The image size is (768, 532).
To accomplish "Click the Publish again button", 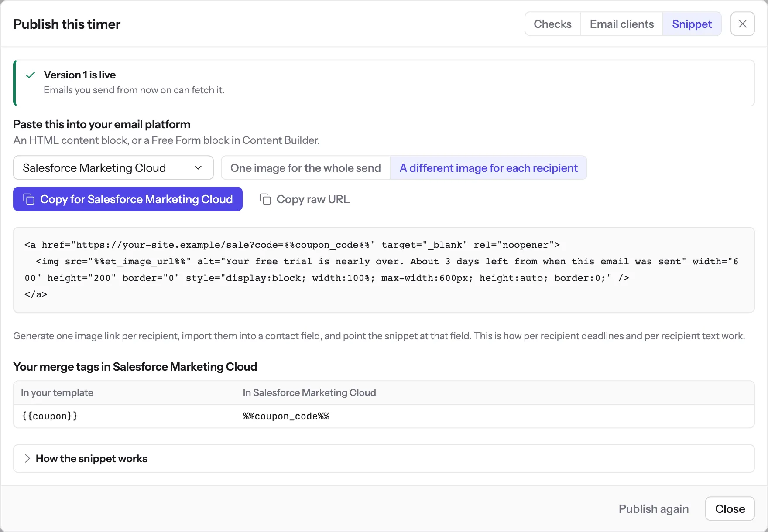I will (653, 509).
